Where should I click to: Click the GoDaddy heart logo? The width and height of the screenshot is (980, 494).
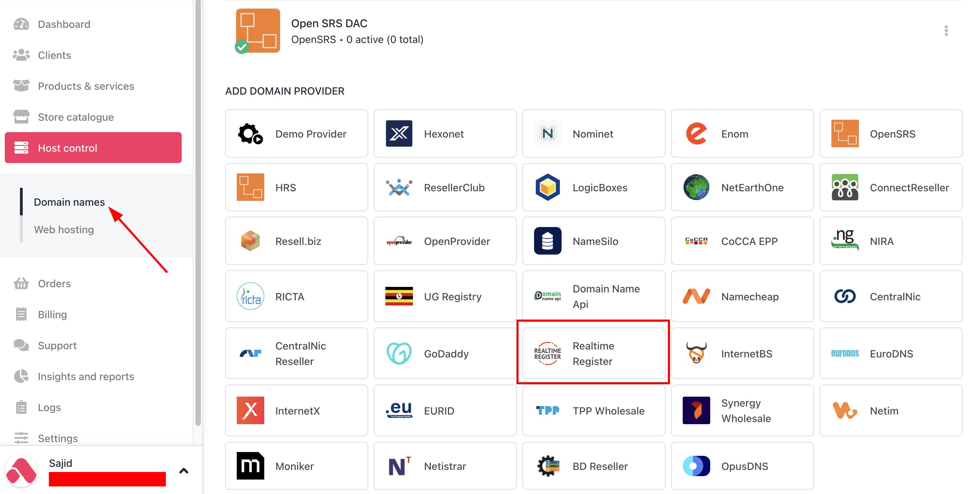pos(399,353)
